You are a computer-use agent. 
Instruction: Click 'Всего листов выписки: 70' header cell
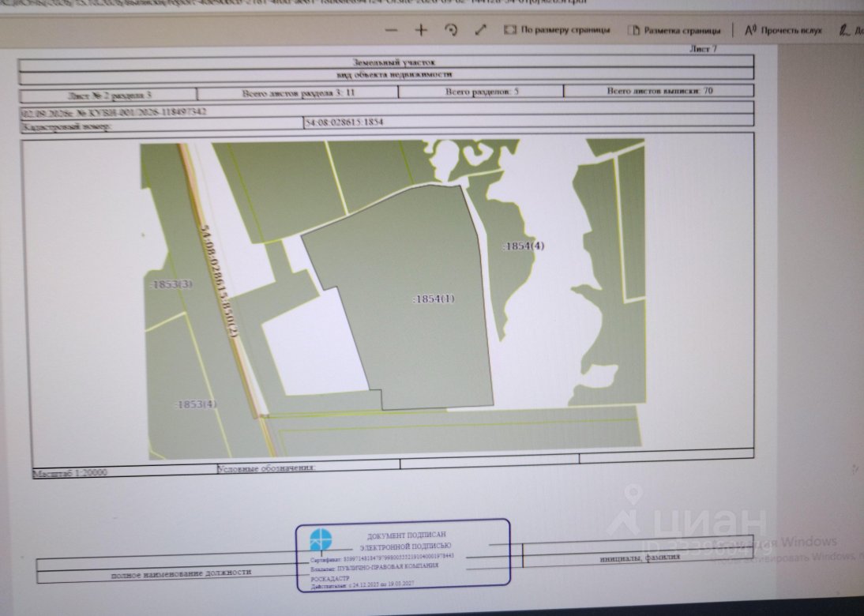coord(659,91)
